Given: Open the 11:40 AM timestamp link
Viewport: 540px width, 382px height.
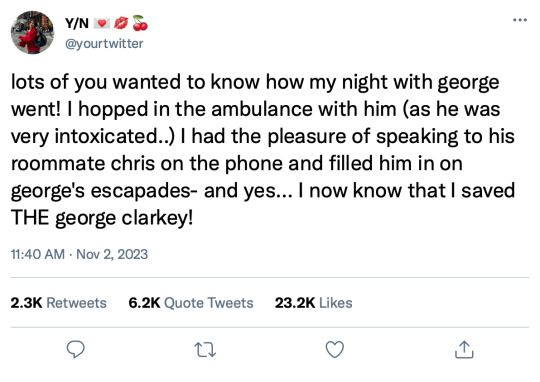Looking at the screenshot, I should click(x=38, y=254).
